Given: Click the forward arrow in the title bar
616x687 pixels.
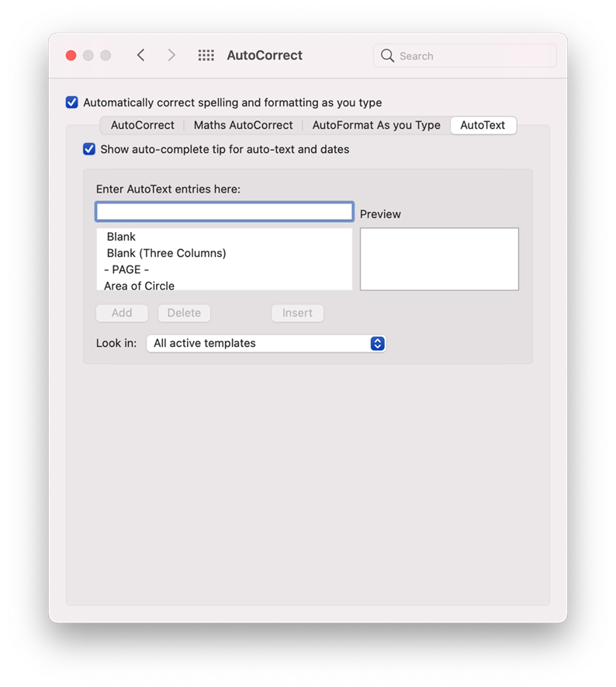Looking at the screenshot, I should click(x=171, y=55).
